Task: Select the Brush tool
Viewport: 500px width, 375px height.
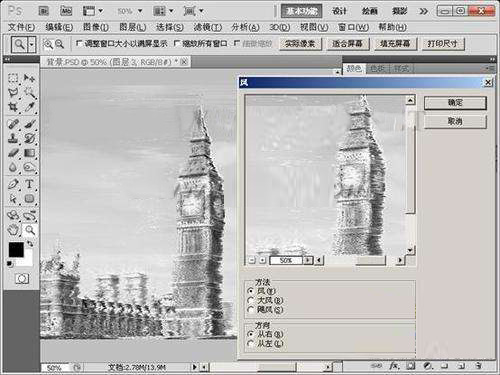Action: 29,124
